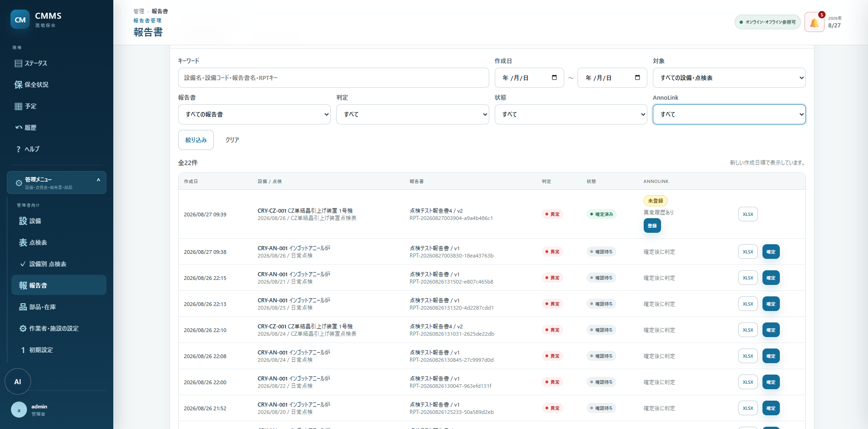This screenshot has height=429, width=868.
Task: Open 部品・在庫 parts inventory
Action: point(59,307)
